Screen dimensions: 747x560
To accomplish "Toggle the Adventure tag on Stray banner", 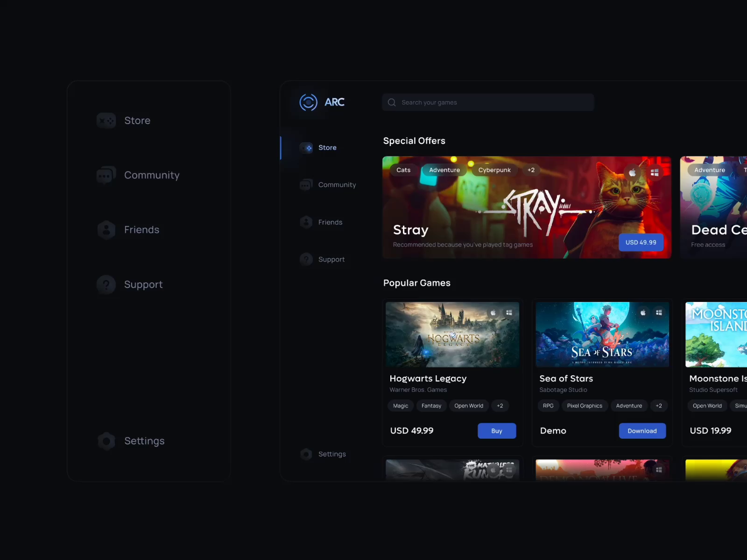I will 444,170.
